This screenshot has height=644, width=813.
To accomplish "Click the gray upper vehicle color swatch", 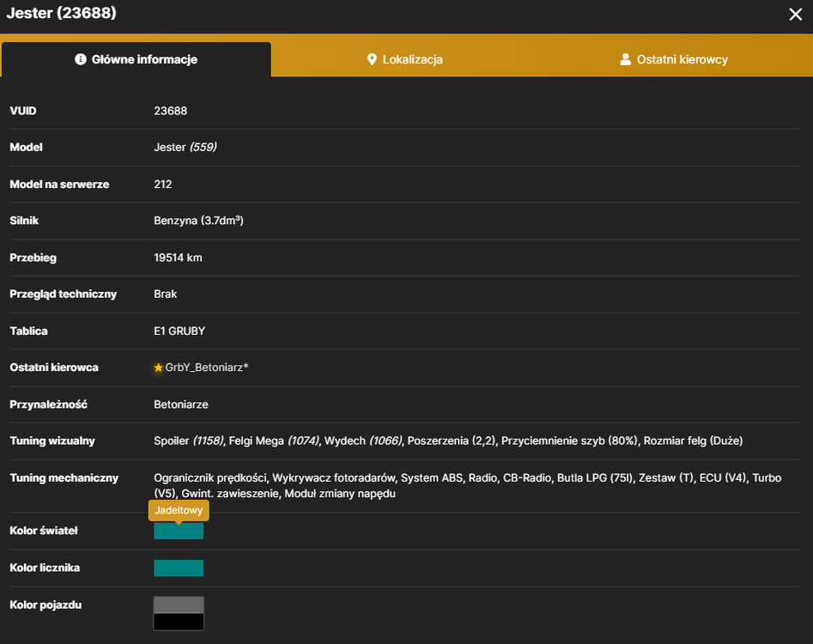I will pyautogui.click(x=179, y=605).
